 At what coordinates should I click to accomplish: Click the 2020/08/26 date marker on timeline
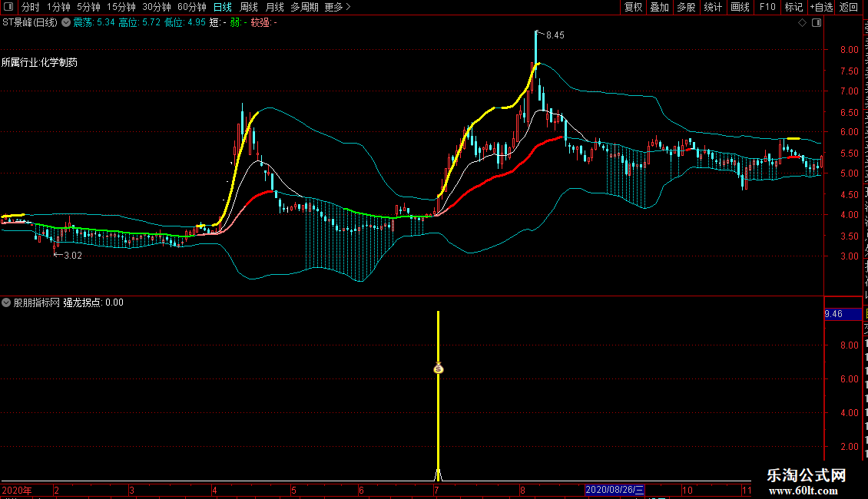616,490
